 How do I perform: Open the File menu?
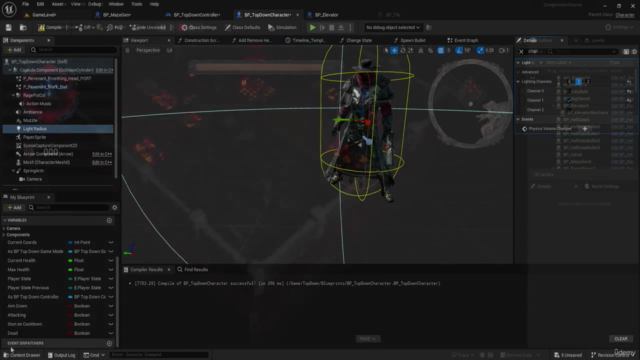pos(25,4)
